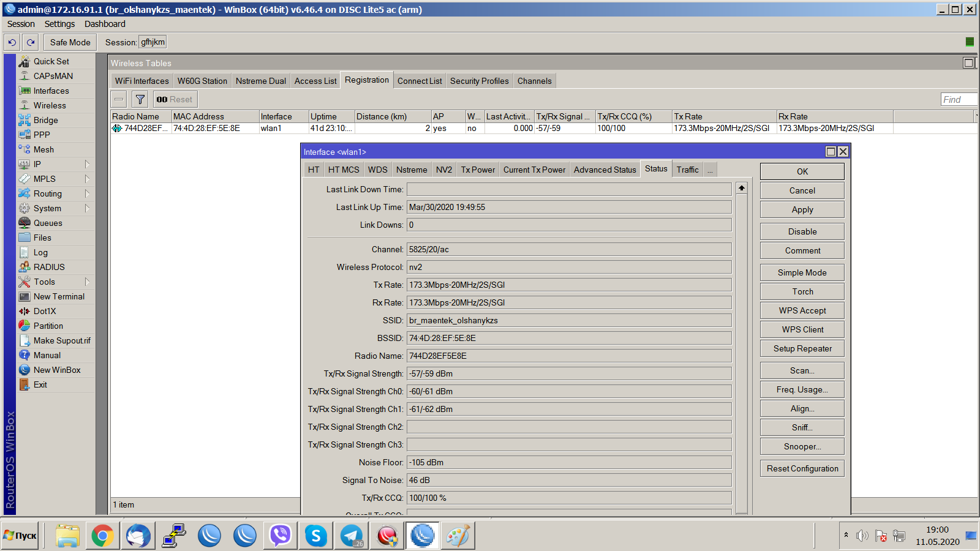Open the New Terminal sidebar item
980x551 pixels.
click(x=59, y=296)
